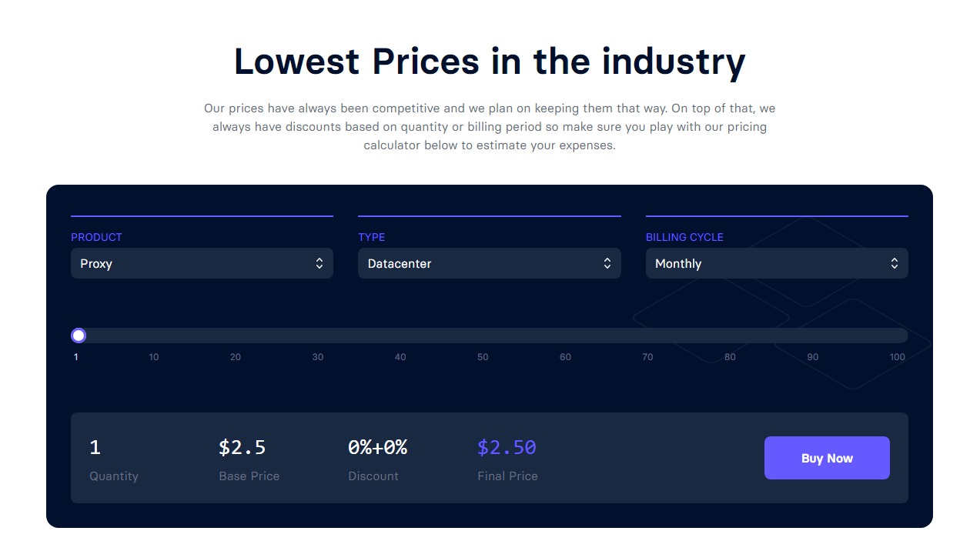Click the 80 label under the slider
Screen dimensions: 980x551
pyautogui.click(x=730, y=357)
